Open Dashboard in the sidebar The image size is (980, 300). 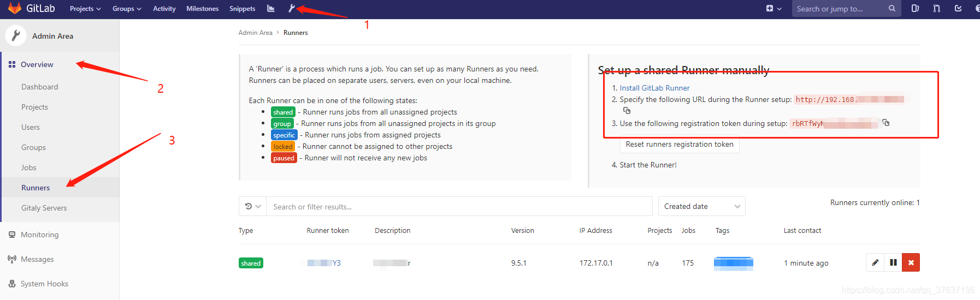point(39,87)
